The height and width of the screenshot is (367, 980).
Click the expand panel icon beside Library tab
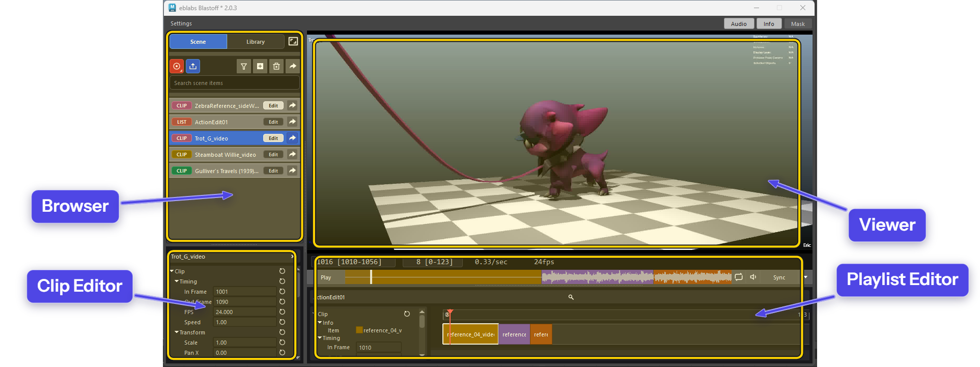293,41
